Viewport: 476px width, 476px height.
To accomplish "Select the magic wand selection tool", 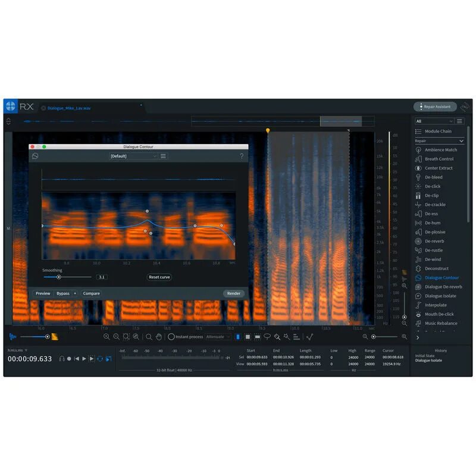I will [x=287, y=337].
